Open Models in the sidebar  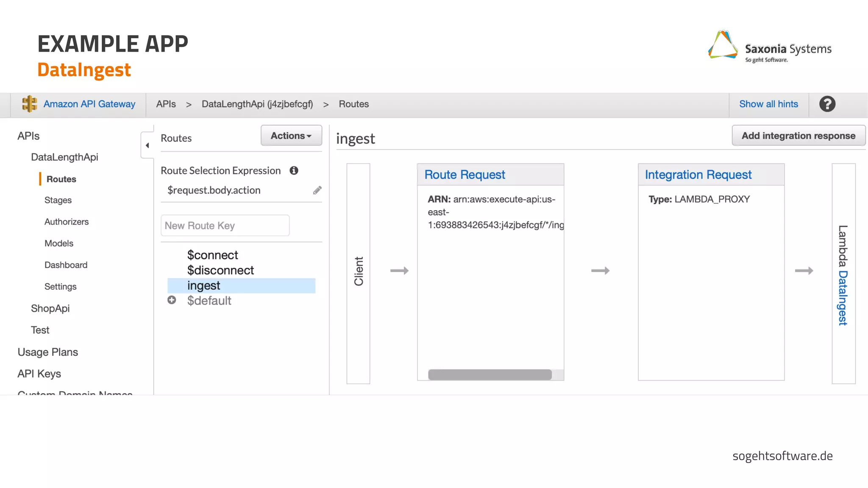click(59, 243)
